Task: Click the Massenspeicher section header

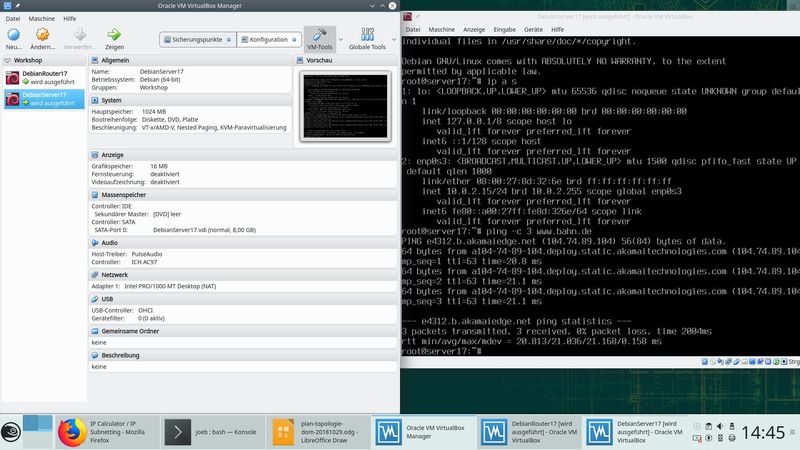Action: 243,195
